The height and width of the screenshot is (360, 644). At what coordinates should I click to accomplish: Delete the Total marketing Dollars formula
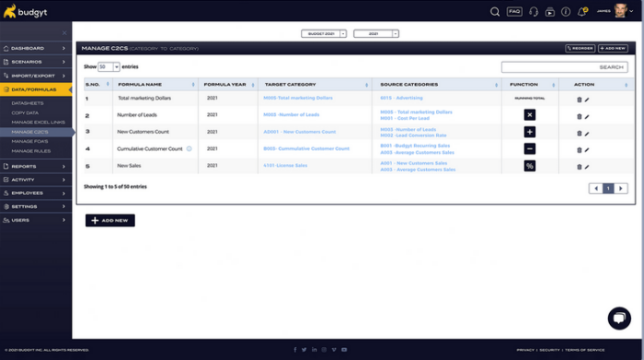579,99
